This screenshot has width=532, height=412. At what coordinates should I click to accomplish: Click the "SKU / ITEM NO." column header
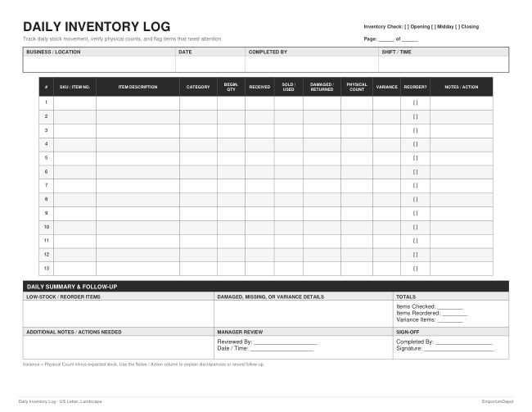(x=74, y=87)
